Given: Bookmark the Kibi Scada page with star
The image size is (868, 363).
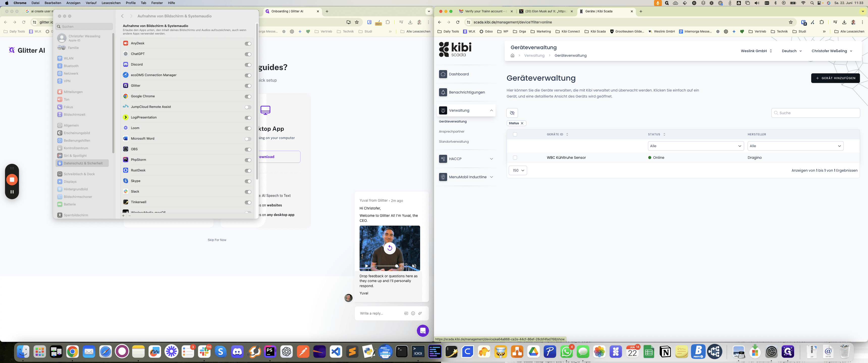Looking at the screenshot, I should pyautogui.click(x=791, y=22).
